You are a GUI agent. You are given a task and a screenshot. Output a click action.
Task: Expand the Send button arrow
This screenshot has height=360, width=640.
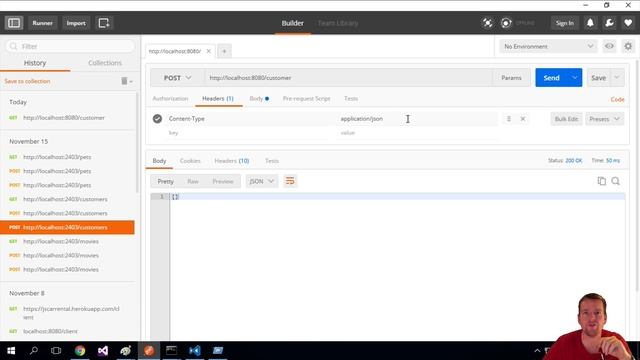click(575, 78)
